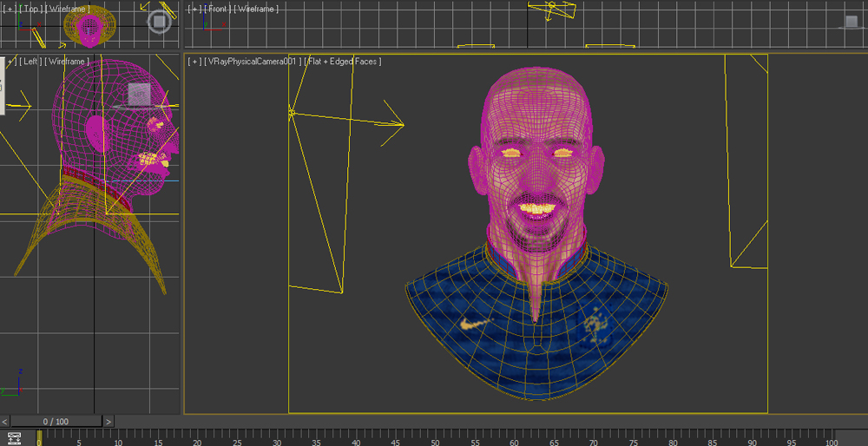Open the Left viewport's [Wireframe] shading menu
The width and height of the screenshot is (868, 446).
tap(68, 62)
